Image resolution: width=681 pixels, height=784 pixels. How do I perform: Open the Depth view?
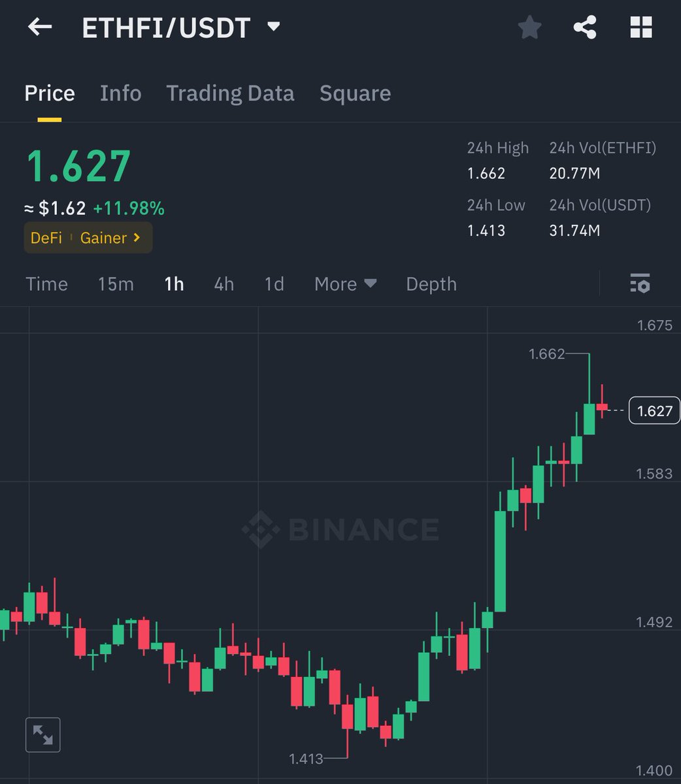[431, 284]
